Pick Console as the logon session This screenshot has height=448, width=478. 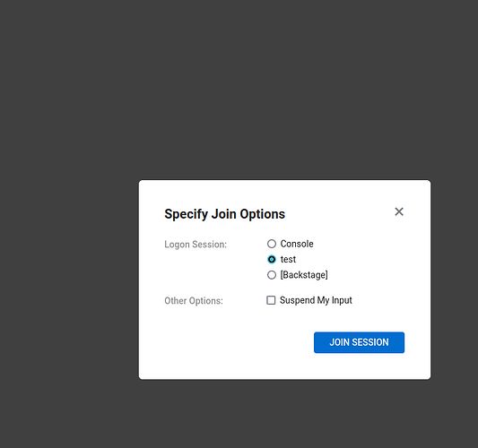point(272,244)
